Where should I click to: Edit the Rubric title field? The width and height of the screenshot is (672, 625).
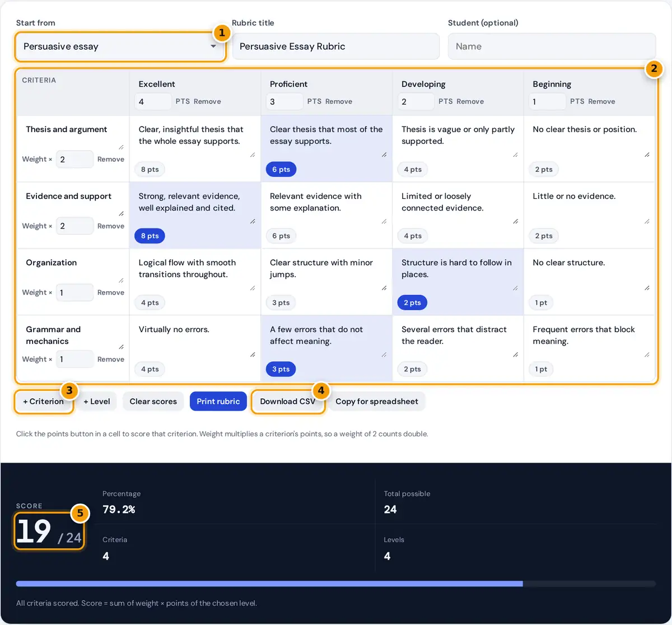click(336, 46)
